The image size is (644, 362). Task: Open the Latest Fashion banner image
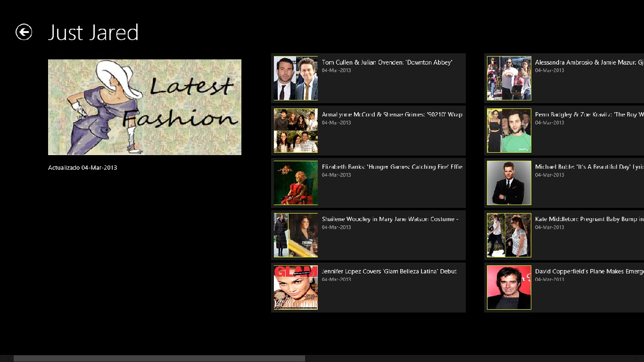point(145,107)
